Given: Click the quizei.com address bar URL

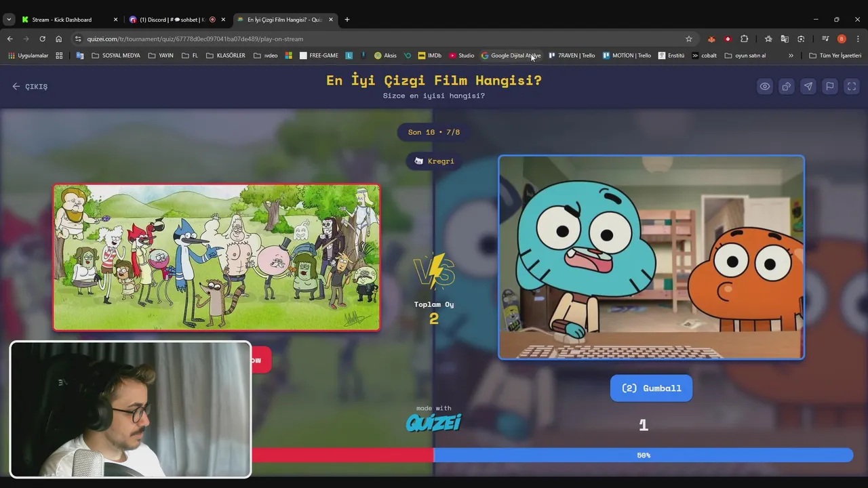Looking at the screenshot, I should click(195, 39).
